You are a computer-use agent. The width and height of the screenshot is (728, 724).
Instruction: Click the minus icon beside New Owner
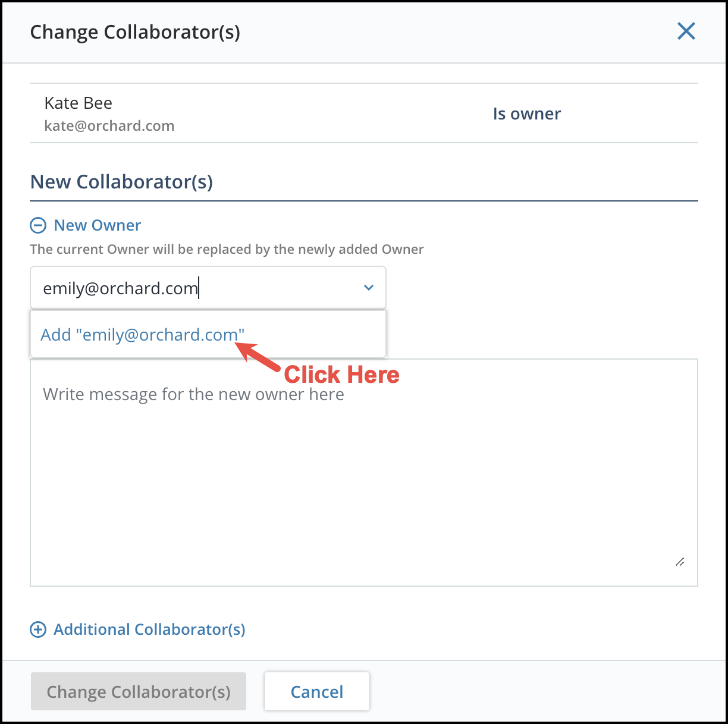[x=38, y=225]
